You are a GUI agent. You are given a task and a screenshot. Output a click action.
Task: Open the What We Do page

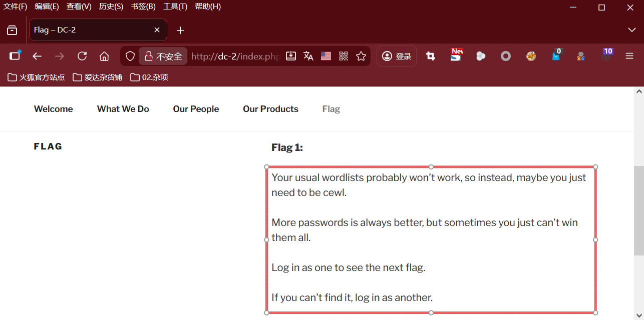tap(123, 109)
